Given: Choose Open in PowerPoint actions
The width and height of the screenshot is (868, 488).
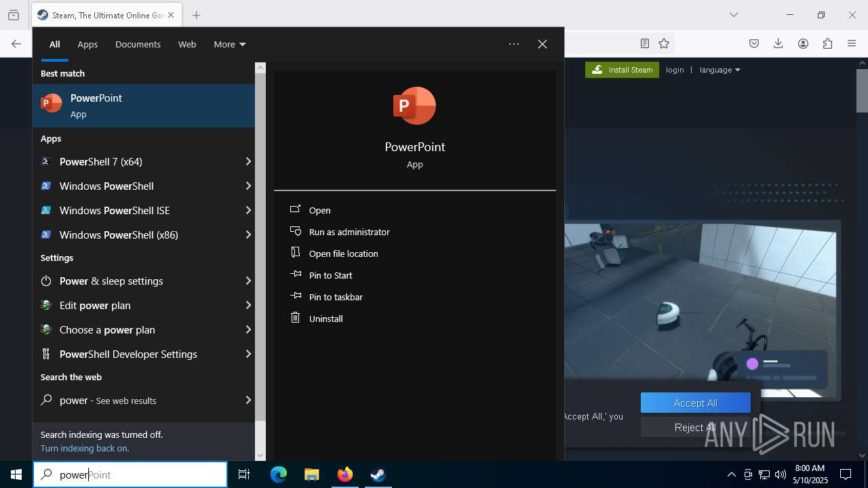Looking at the screenshot, I should click(415, 210).
